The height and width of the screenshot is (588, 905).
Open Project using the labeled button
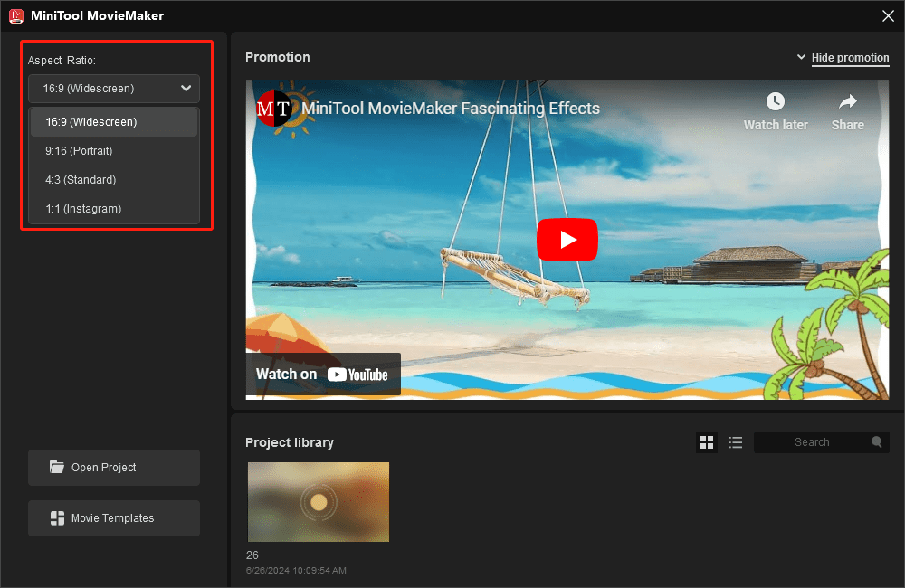113,468
